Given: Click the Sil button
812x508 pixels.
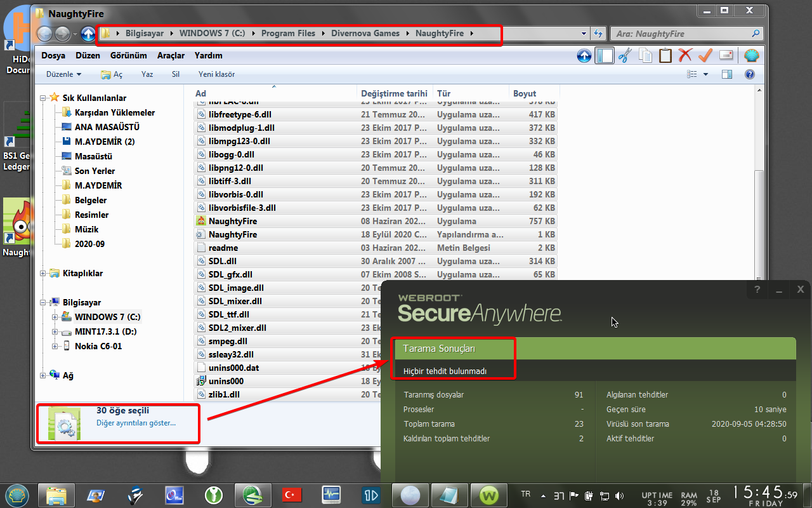Looking at the screenshot, I should click(176, 74).
